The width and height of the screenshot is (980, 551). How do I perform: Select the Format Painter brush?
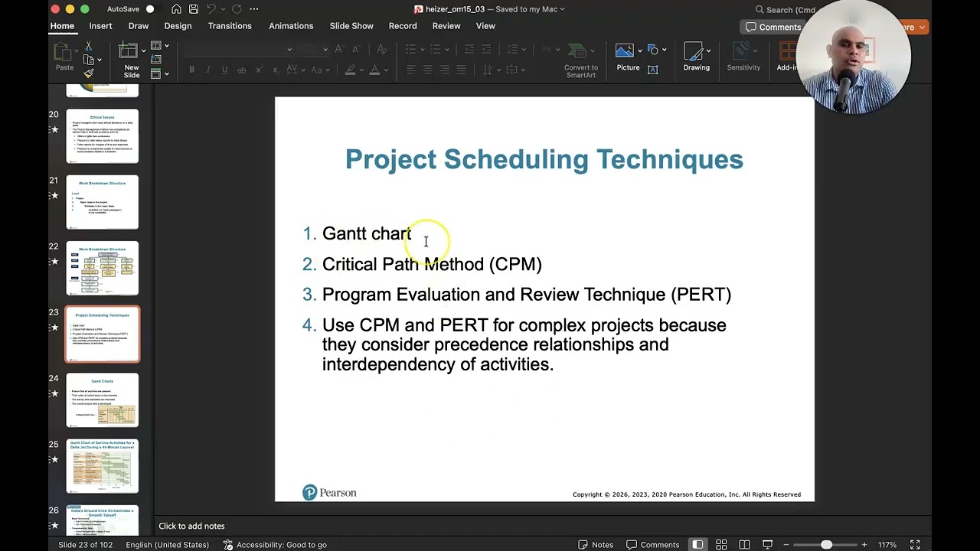(x=89, y=73)
